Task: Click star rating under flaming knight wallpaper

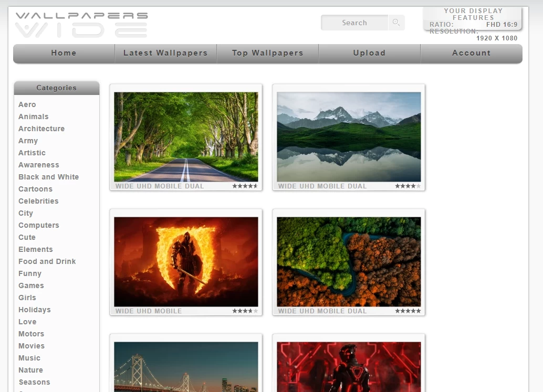Action: click(245, 311)
